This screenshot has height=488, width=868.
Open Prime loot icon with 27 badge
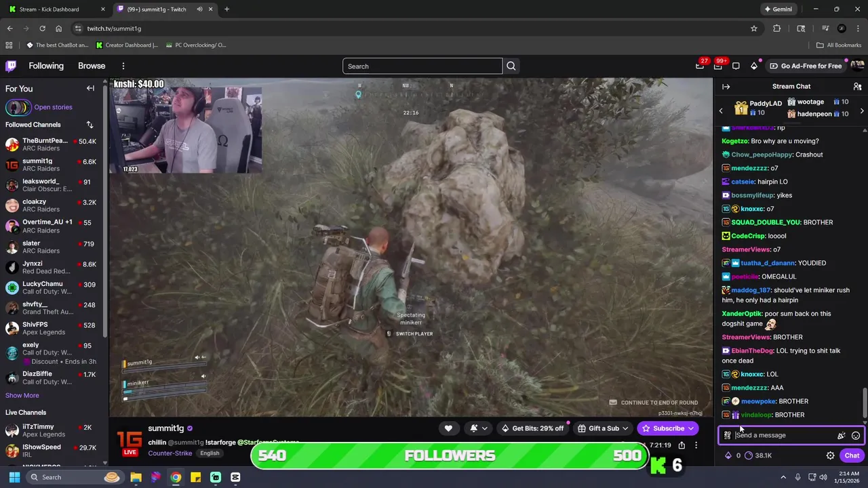[700, 66]
